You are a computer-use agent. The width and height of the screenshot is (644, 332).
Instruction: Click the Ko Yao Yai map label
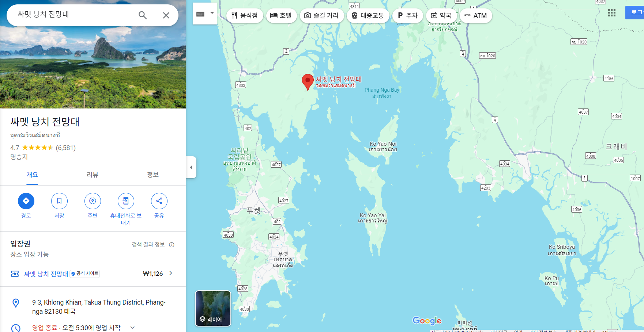point(373,218)
